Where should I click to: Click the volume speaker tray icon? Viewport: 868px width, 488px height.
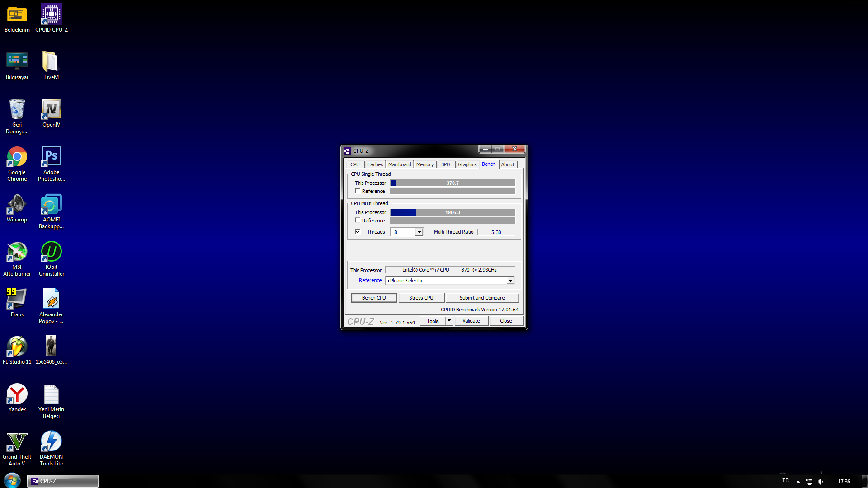[821, 482]
